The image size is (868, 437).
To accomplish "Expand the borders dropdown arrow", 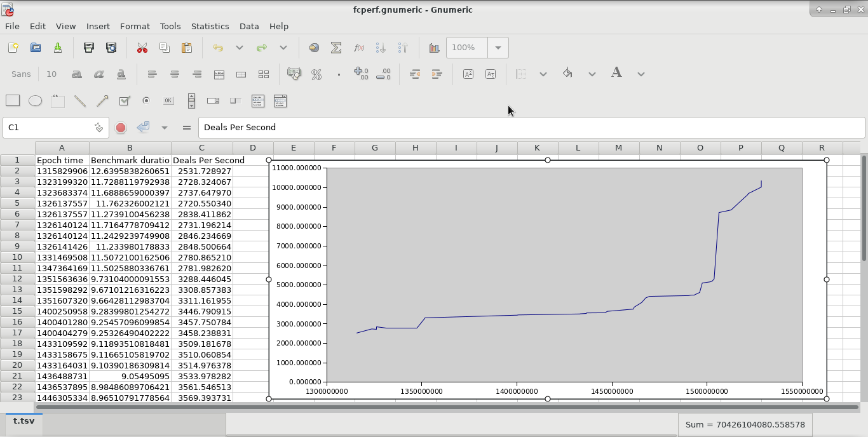I will tap(543, 74).
